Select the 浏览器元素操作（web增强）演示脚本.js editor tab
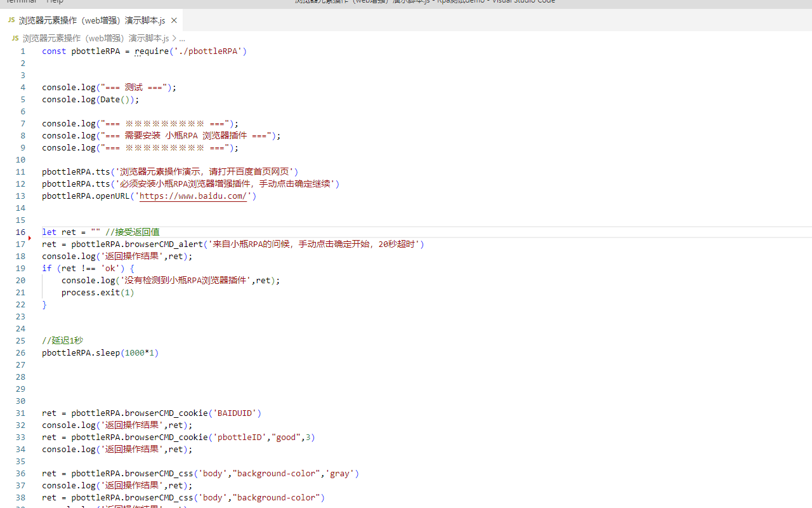The image size is (812, 508). click(x=91, y=20)
